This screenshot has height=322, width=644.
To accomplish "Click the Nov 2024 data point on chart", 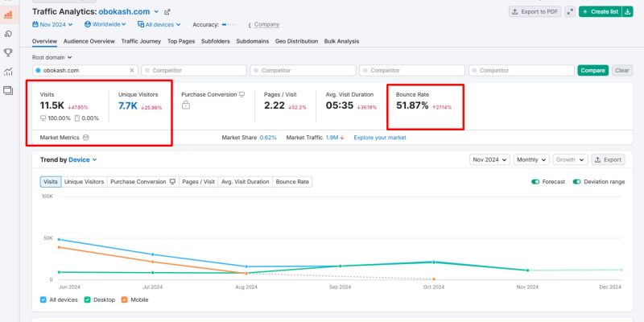I will (528, 270).
